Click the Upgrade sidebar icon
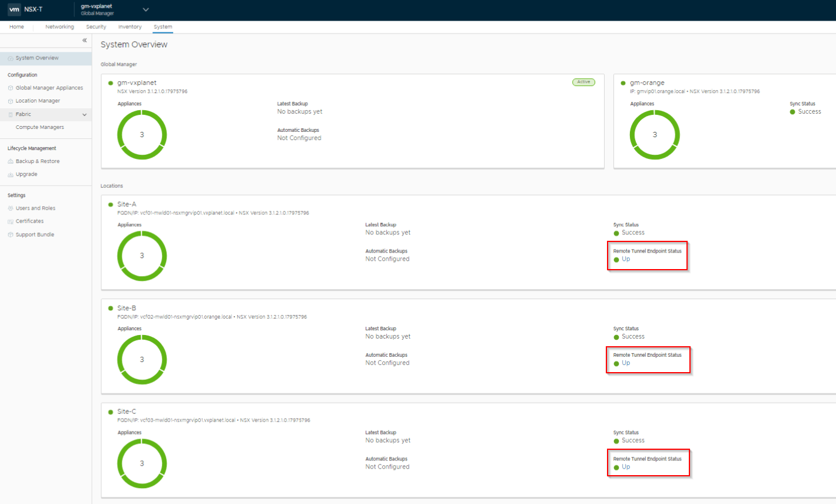This screenshot has width=836, height=504. point(11,175)
